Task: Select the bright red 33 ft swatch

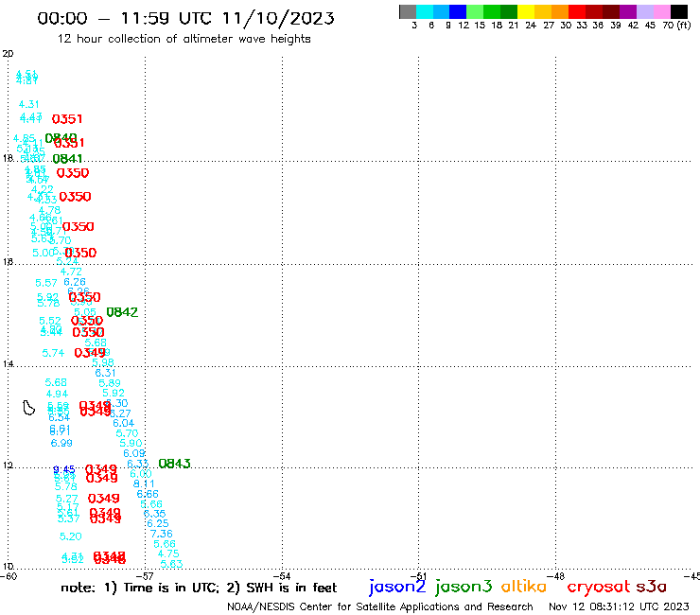Action: tap(577, 11)
